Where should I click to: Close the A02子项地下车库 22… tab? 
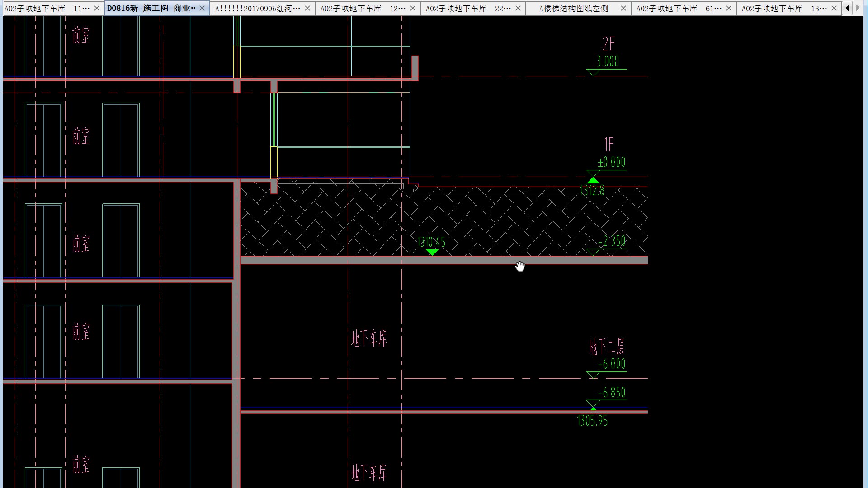point(518,8)
